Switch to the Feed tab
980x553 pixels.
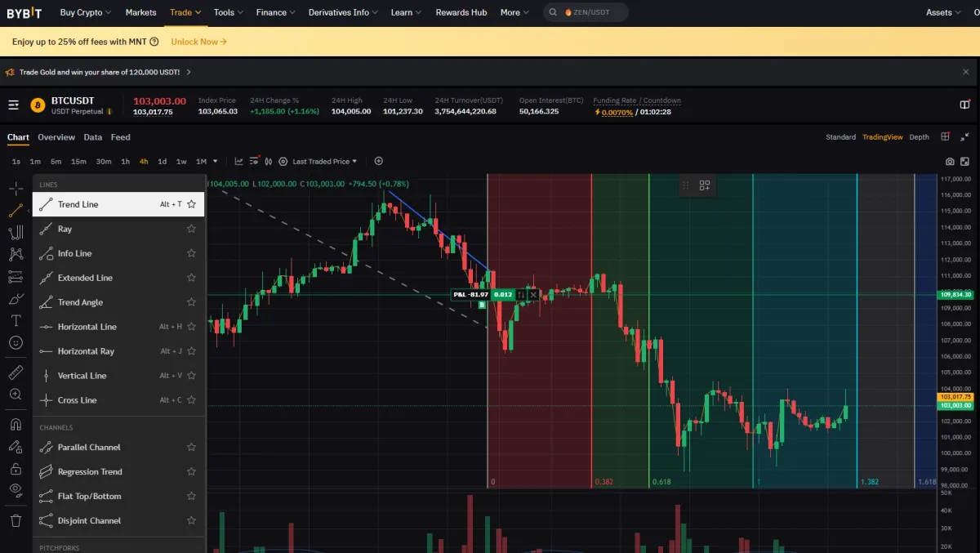click(121, 137)
